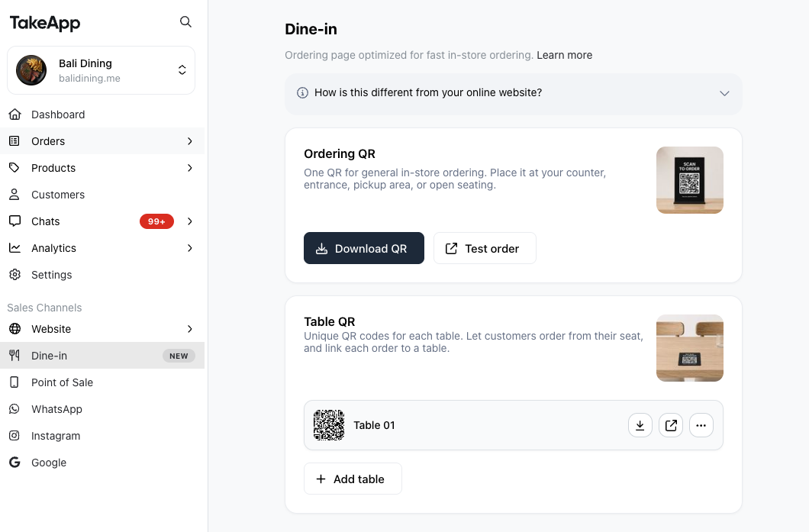Viewport: 809px width, 532px height.
Task: Download the Table 01 QR code
Action: click(x=640, y=425)
